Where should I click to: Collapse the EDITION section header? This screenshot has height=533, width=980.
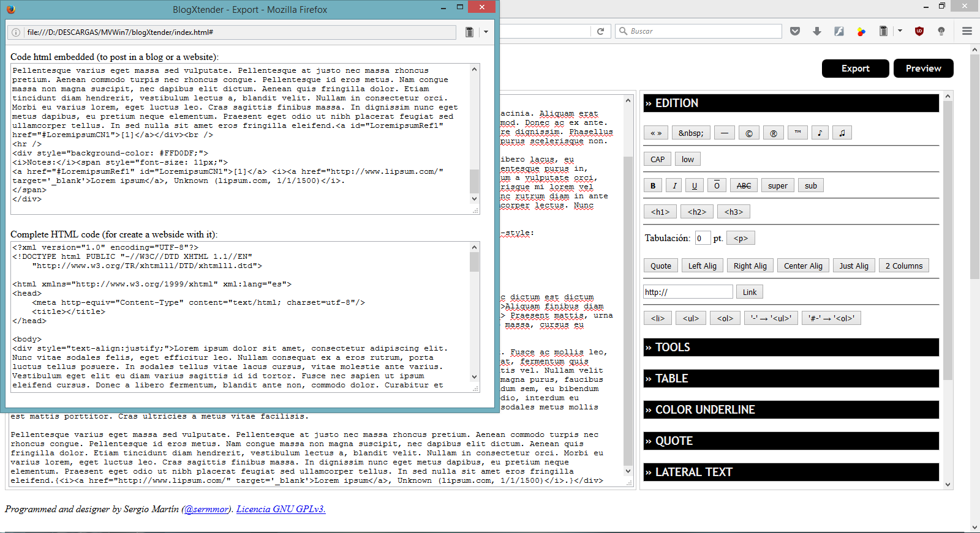[x=791, y=103]
